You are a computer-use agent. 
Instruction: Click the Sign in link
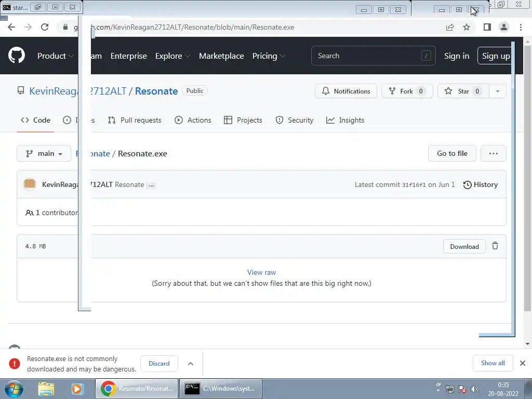click(457, 56)
